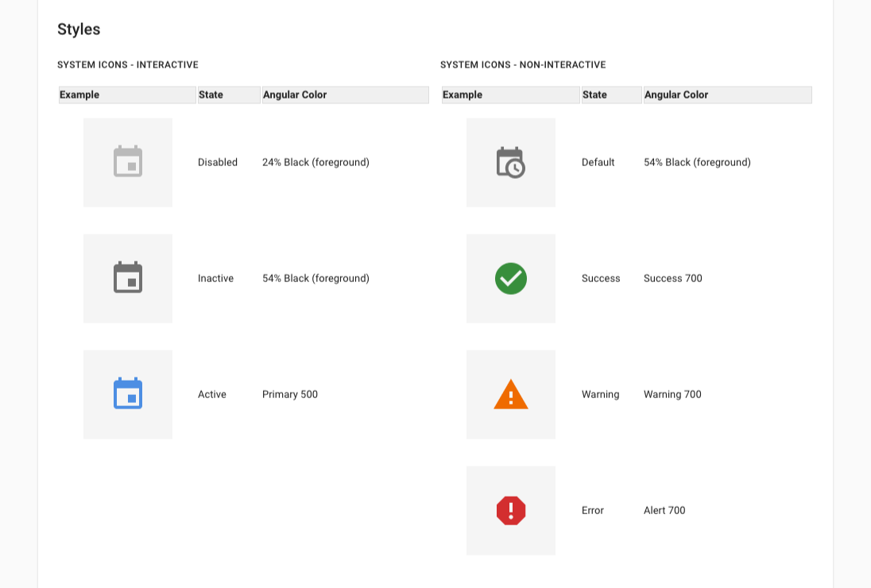
Task: Click the Primary 500 color label
Action: pyautogui.click(x=289, y=394)
